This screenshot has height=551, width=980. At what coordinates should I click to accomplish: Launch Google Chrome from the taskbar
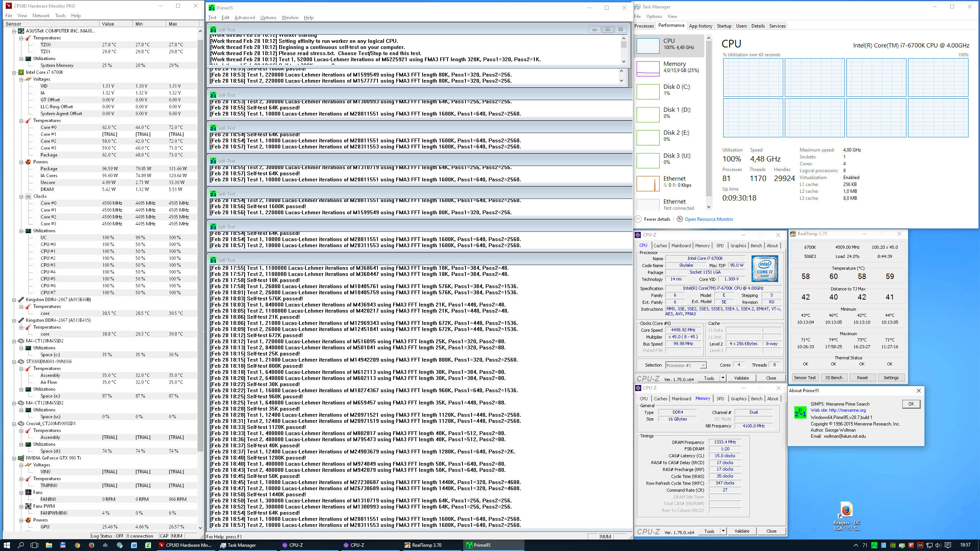pos(77,545)
